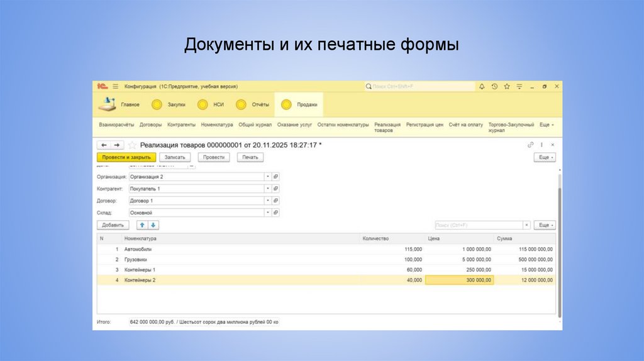Open Счёт на оплату
The image size is (644, 361).
tap(466, 125)
